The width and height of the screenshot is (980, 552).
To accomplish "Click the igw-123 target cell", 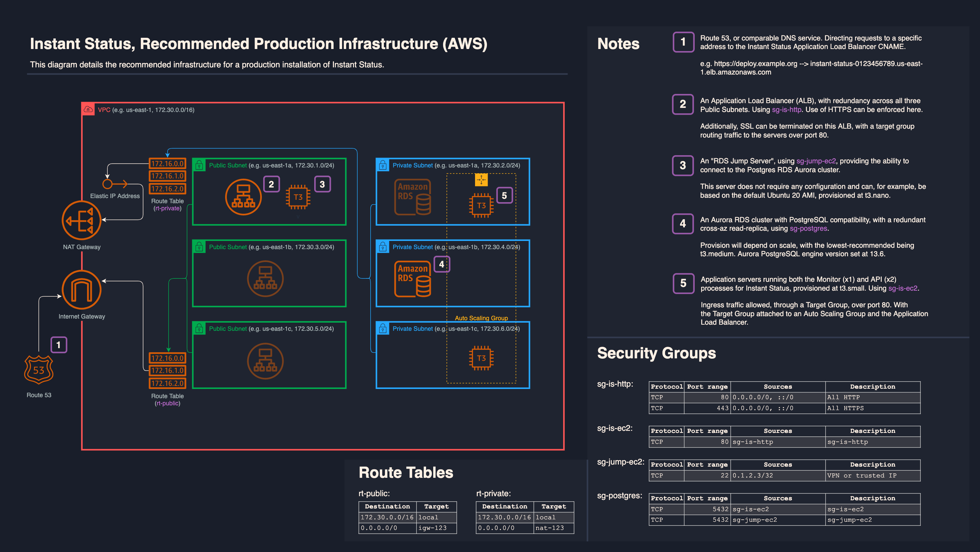I will pyautogui.click(x=436, y=528).
